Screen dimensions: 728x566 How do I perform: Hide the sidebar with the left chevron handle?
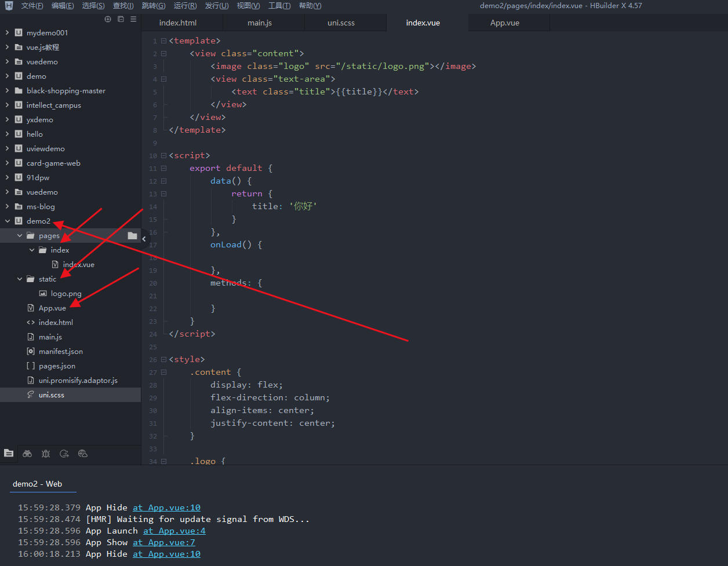144,239
